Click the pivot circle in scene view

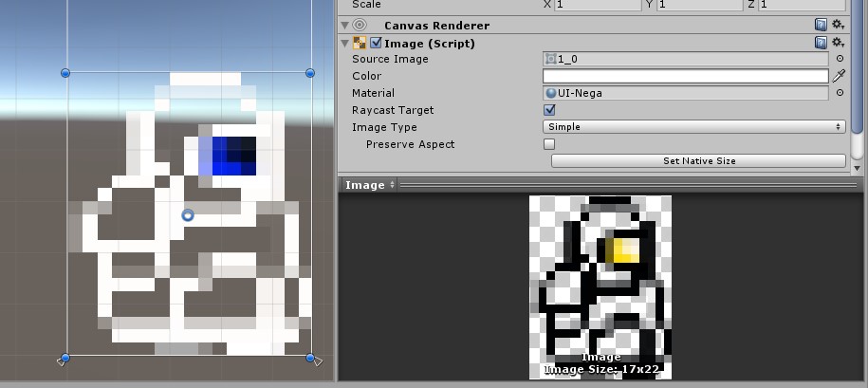pos(188,215)
